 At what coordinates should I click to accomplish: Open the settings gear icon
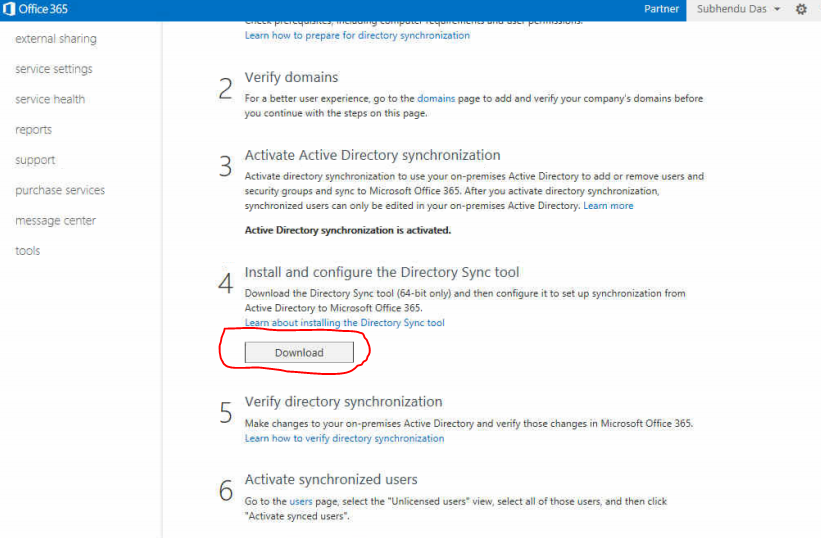pos(801,9)
